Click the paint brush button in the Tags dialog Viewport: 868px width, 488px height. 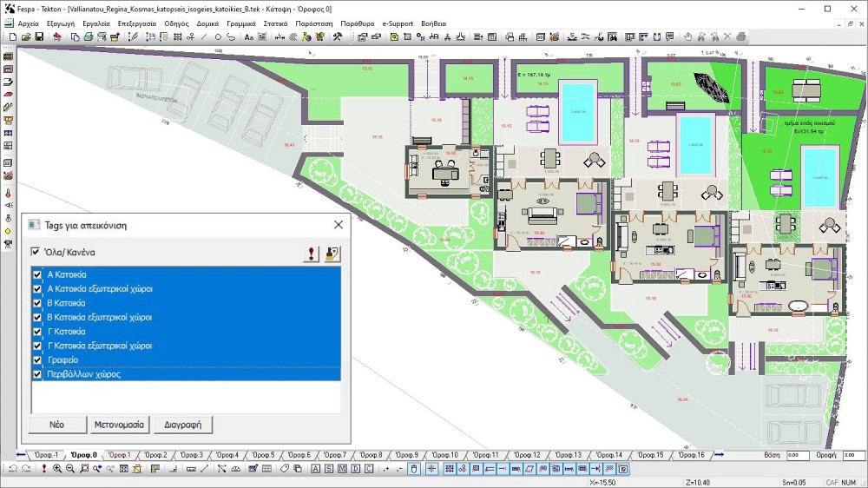[332, 254]
